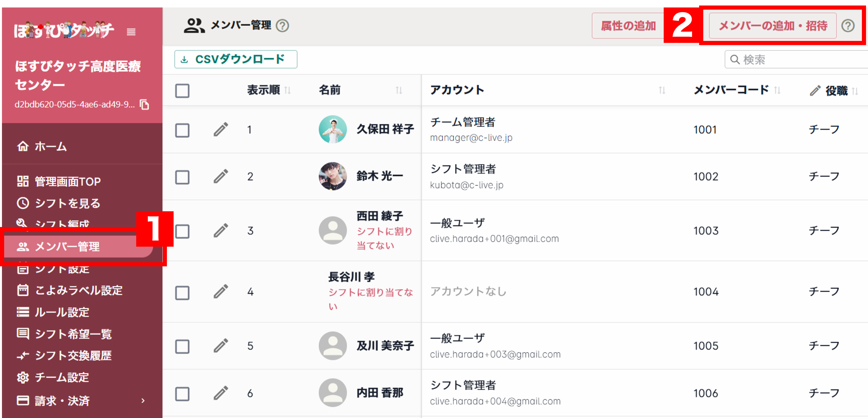Select the checkbox for 及川 美奈子

[x=182, y=346]
